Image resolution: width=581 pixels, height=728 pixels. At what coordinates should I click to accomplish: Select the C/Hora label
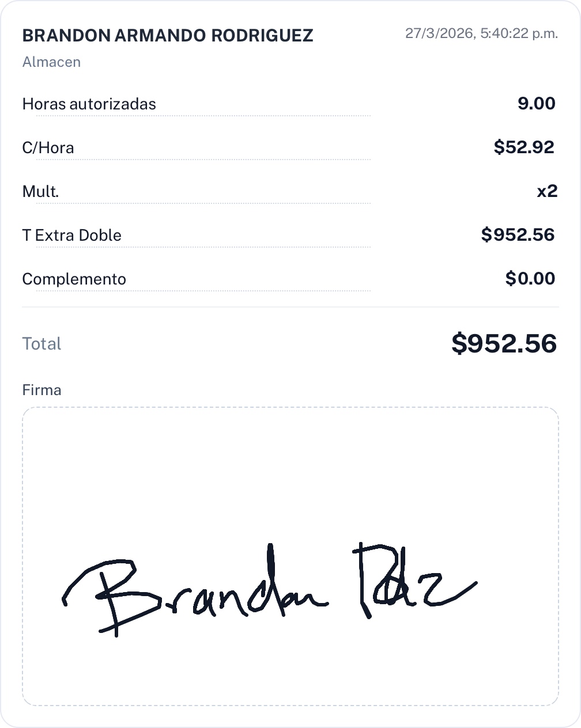(48, 148)
